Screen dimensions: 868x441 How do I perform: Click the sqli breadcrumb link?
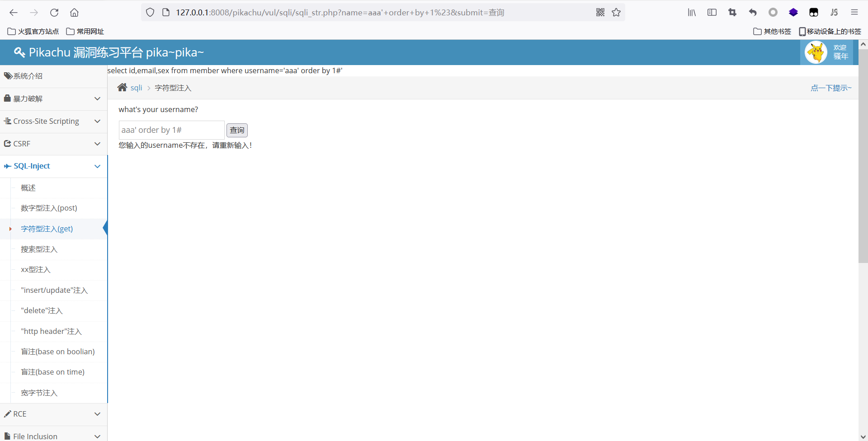coord(136,88)
